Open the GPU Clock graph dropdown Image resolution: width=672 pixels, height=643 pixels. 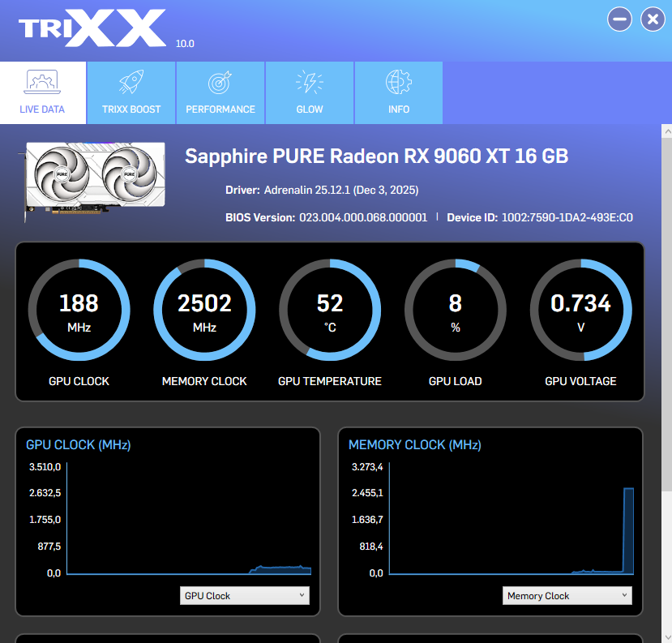tap(245, 595)
